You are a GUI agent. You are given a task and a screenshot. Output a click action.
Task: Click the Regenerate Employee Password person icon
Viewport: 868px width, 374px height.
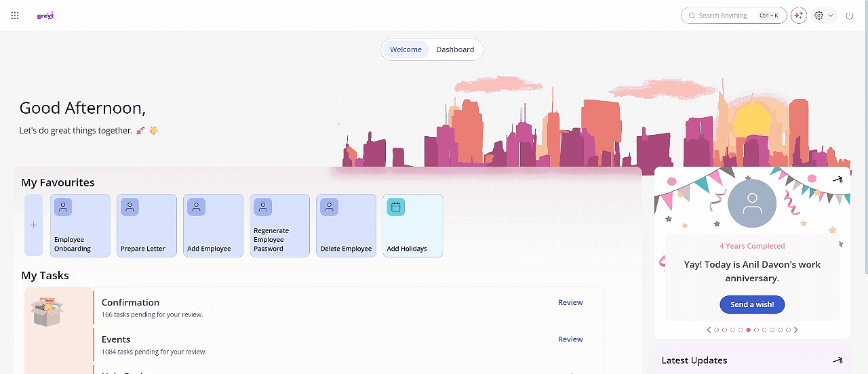pyautogui.click(x=262, y=207)
